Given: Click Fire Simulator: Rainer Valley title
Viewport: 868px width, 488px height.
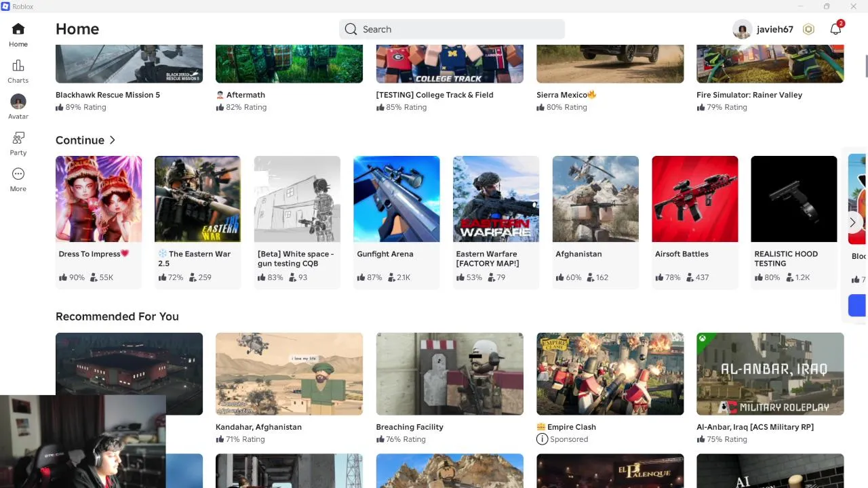Looking at the screenshot, I should coord(749,95).
